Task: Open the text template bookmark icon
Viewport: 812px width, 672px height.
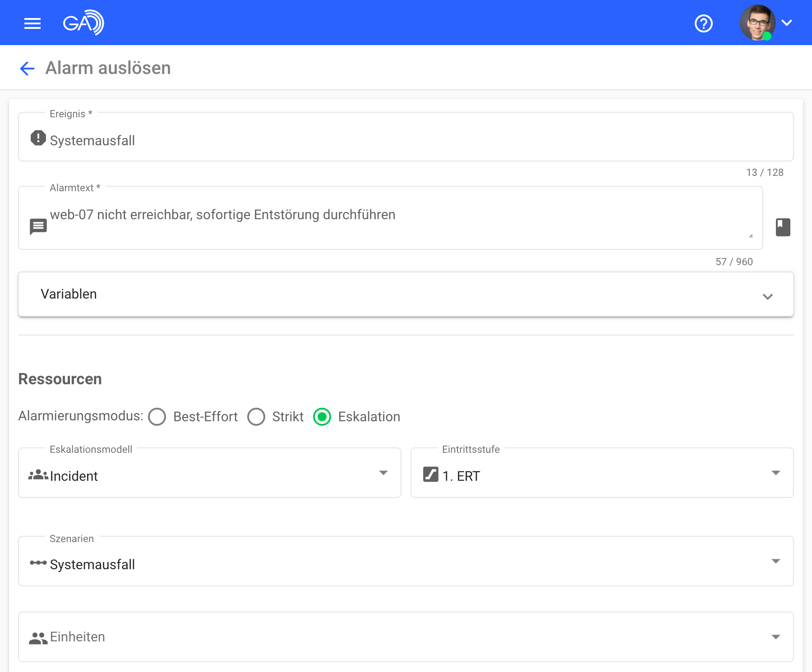Action: (x=783, y=227)
